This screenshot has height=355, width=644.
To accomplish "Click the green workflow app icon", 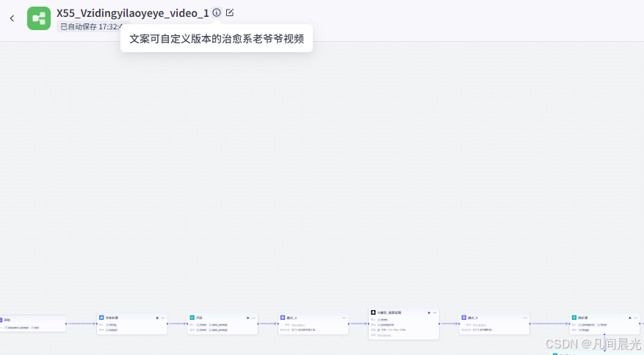I will 39,18.
